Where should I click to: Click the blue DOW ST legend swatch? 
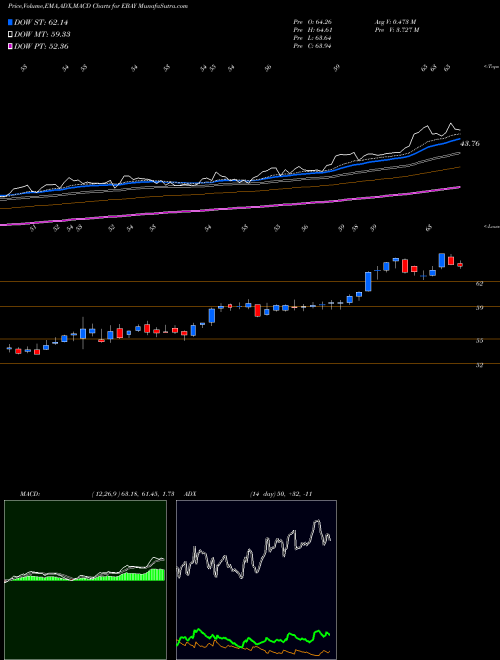(x=11, y=22)
